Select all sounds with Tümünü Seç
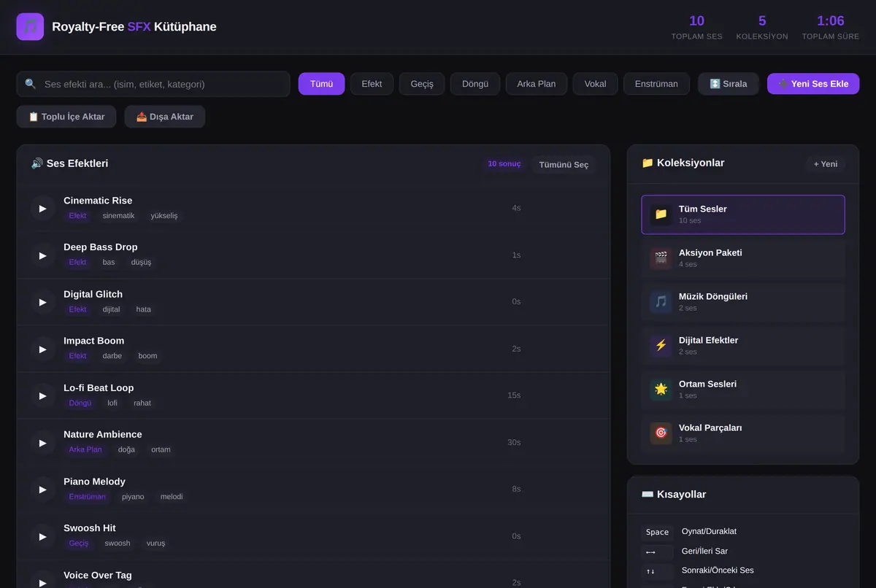Screen dimensions: 876x588 tap(564, 165)
